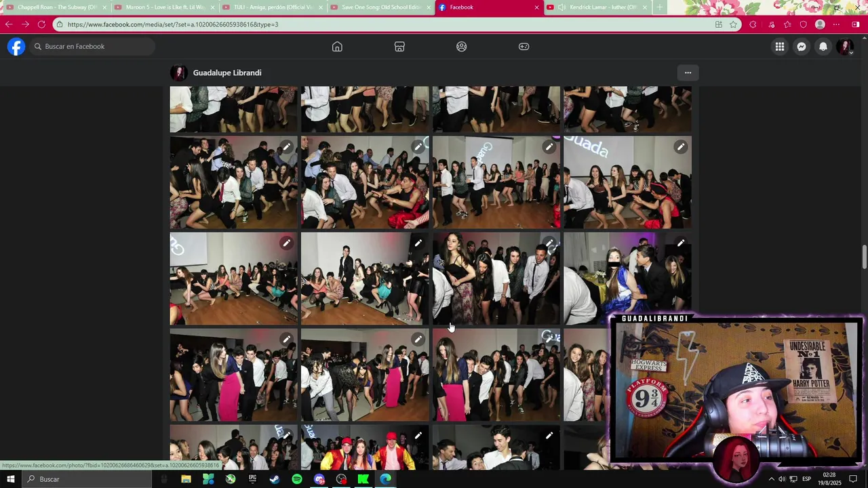Open the album's three-dot options menu
This screenshot has width=868, height=488.
(x=688, y=73)
